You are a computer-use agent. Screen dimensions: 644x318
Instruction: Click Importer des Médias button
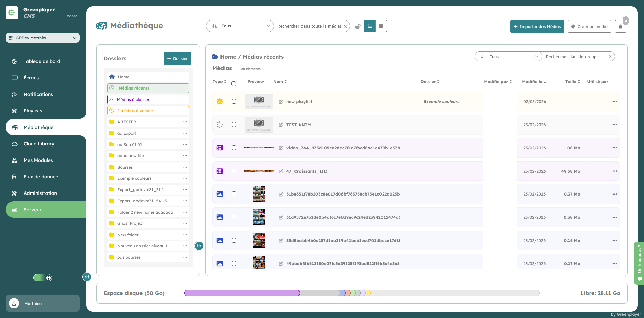(x=537, y=26)
